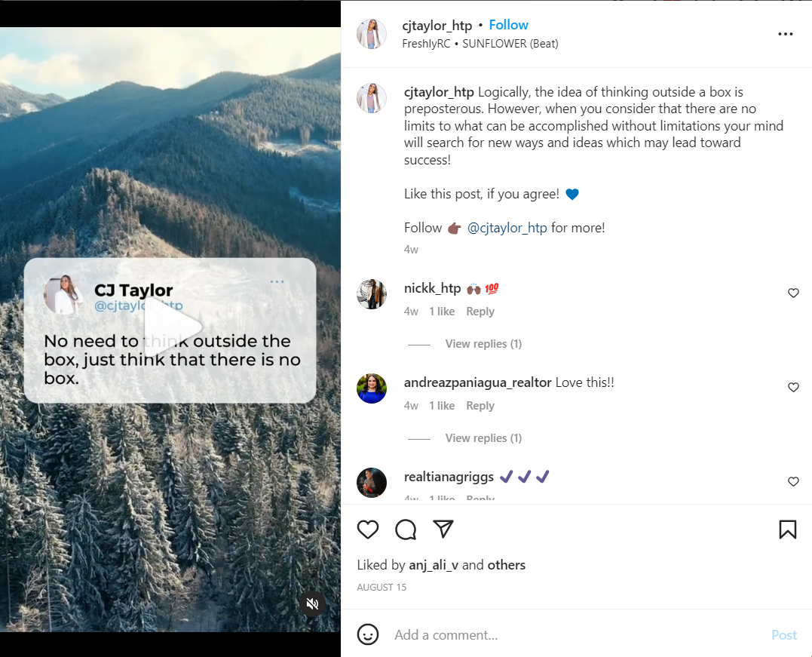Open the three-dot more options menu
This screenshot has height=657, width=812.
pyautogui.click(x=785, y=35)
